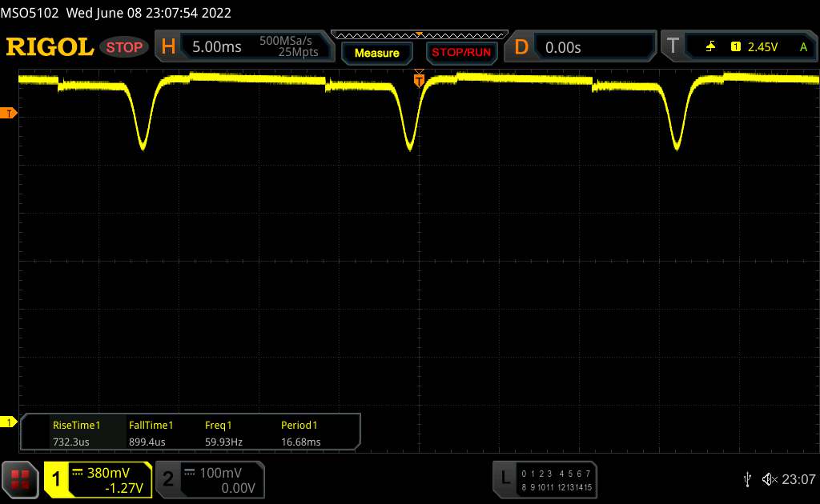This screenshot has height=504, width=820.
Task: Open the 5.00ms timebase scale setting
Action: point(216,47)
